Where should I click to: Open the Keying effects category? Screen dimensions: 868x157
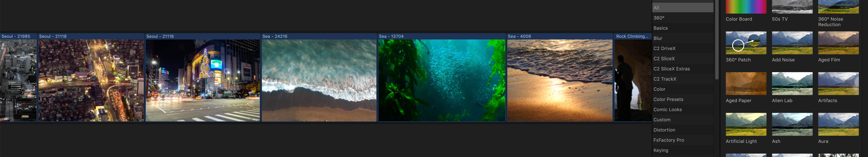(682, 150)
